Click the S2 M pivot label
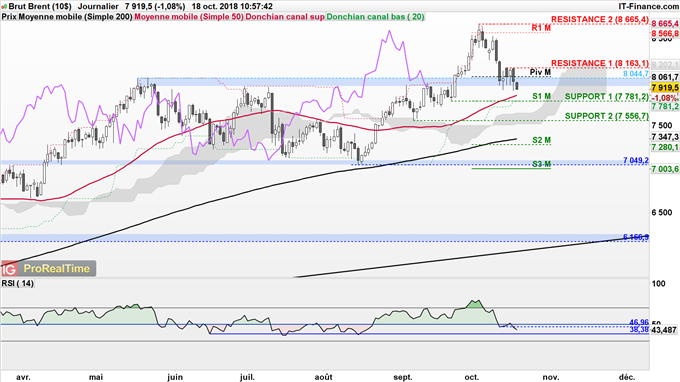 [x=542, y=140]
